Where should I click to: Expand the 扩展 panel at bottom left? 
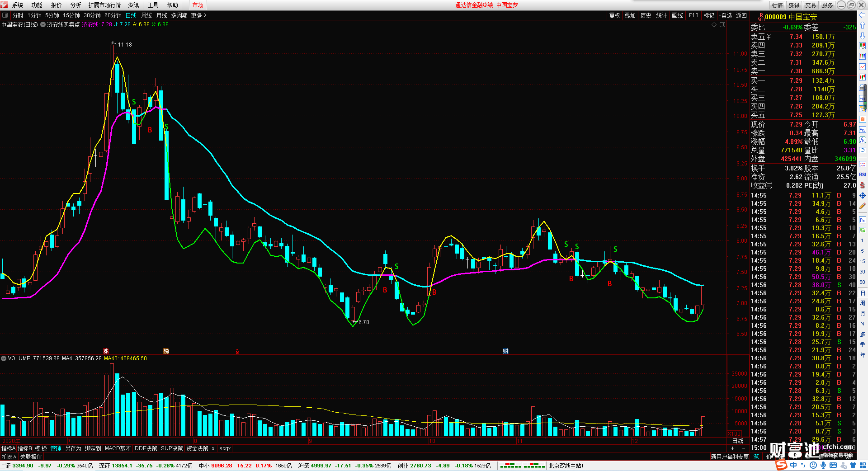(x=9, y=457)
